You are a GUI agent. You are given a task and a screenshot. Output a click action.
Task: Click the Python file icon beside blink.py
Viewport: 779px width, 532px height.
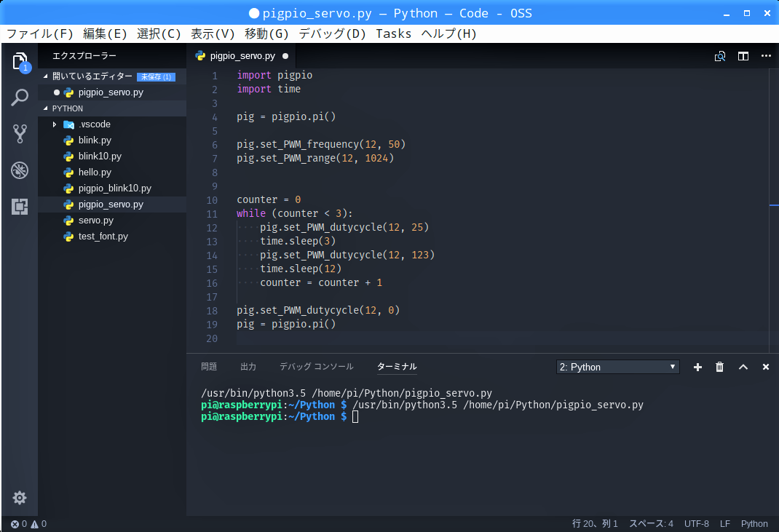(x=68, y=140)
